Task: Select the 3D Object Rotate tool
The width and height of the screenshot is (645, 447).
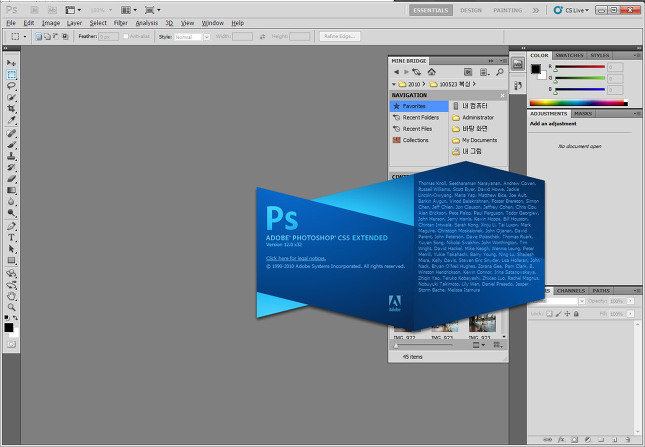Action: pos(11,273)
